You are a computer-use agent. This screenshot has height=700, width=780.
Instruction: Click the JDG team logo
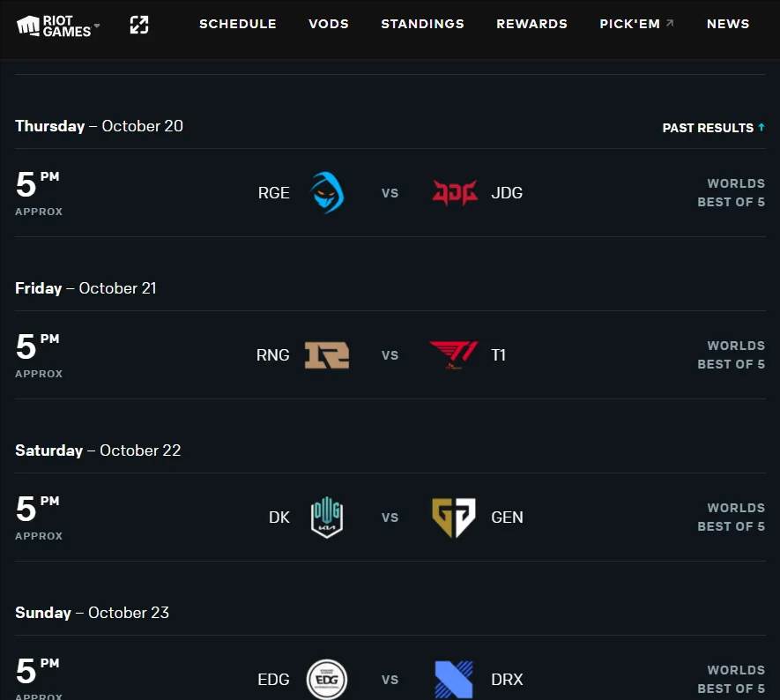click(x=455, y=193)
